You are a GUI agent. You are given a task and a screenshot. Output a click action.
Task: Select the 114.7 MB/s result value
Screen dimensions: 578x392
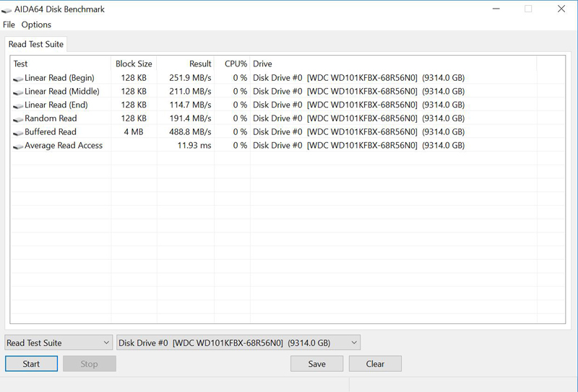[190, 105]
